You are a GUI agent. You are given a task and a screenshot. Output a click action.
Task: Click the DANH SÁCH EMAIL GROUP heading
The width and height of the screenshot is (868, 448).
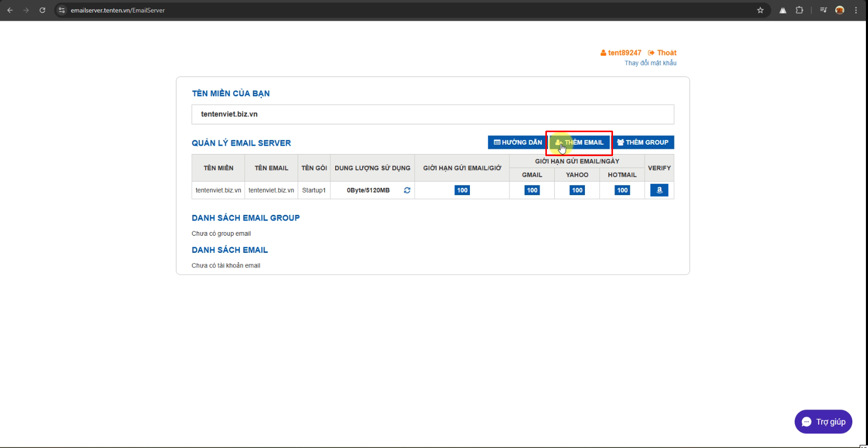(246, 218)
